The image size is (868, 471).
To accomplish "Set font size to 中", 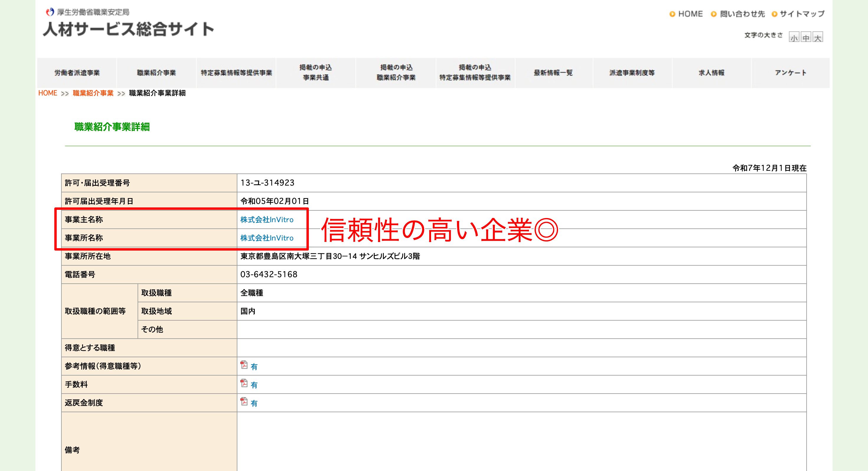I will (x=806, y=37).
